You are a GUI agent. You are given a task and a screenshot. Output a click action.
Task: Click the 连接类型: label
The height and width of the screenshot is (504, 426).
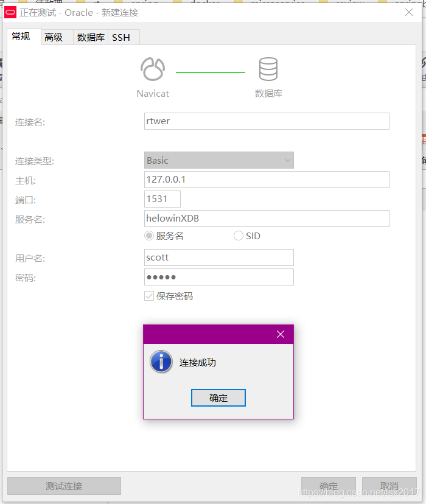coord(35,161)
